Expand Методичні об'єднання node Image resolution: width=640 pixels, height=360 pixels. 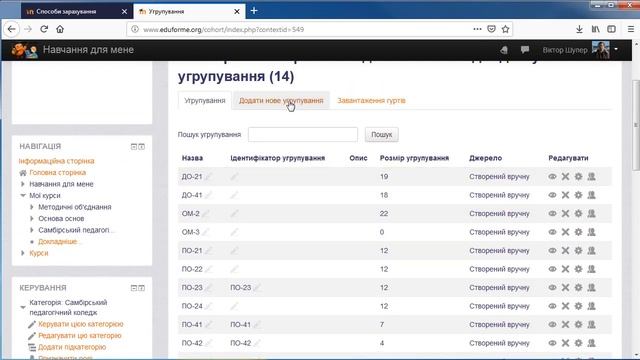[x=32, y=207]
